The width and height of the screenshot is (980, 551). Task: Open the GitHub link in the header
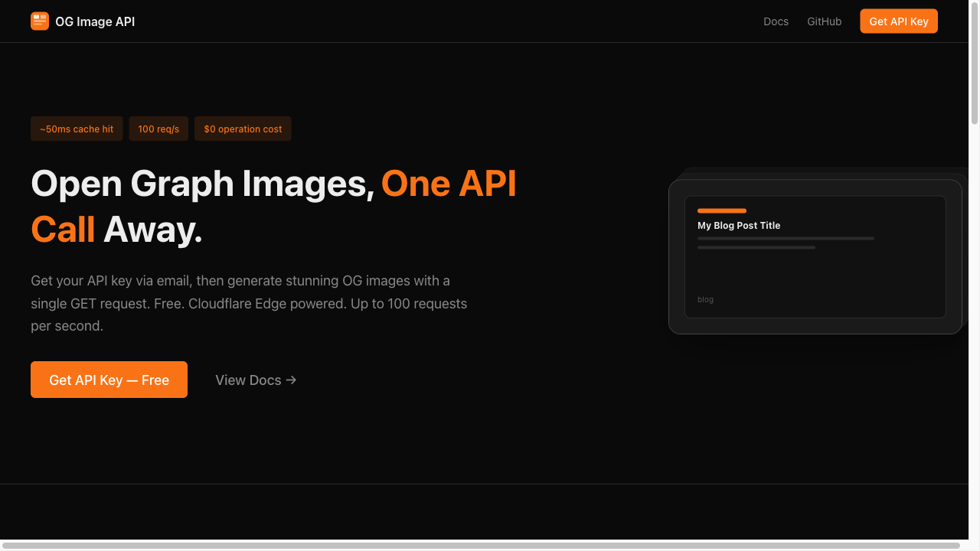824,21
